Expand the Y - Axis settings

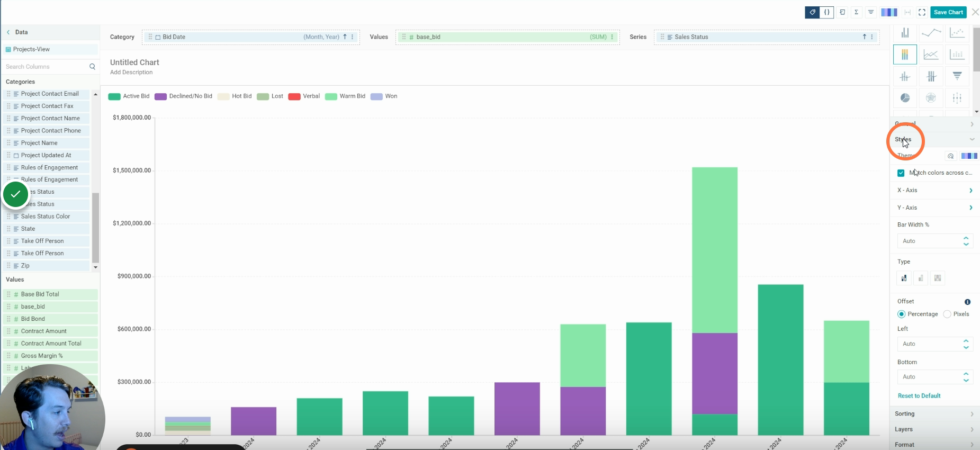pos(935,208)
